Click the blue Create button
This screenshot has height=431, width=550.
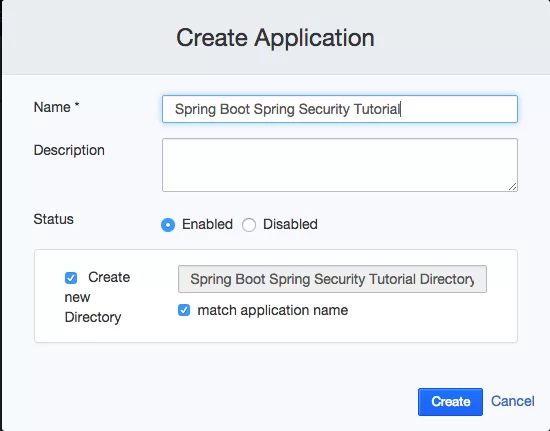(450, 402)
